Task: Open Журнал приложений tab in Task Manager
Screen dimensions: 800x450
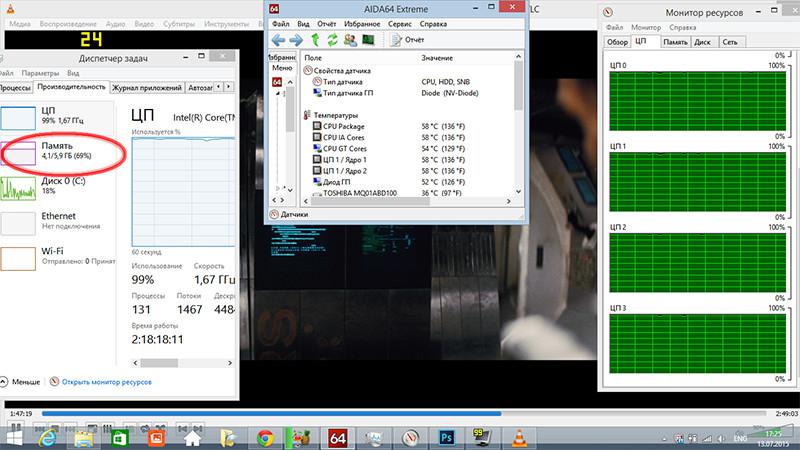Action: pyautogui.click(x=147, y=88)
